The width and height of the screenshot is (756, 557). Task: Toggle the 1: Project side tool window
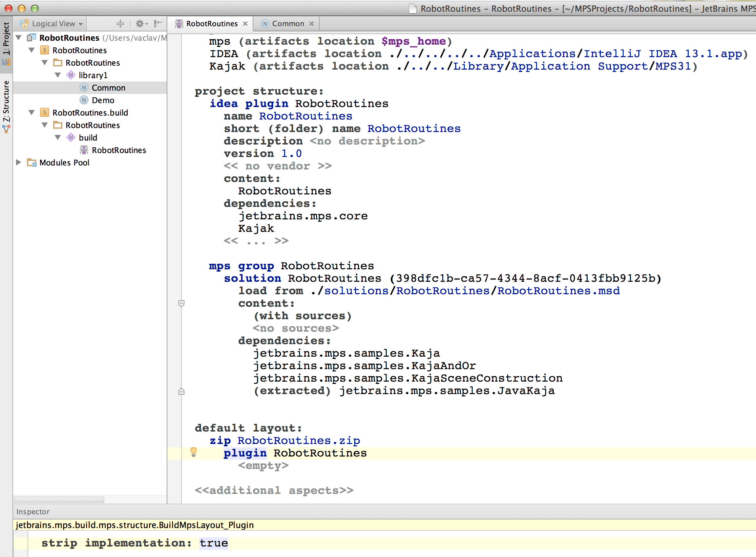point(6,39)
